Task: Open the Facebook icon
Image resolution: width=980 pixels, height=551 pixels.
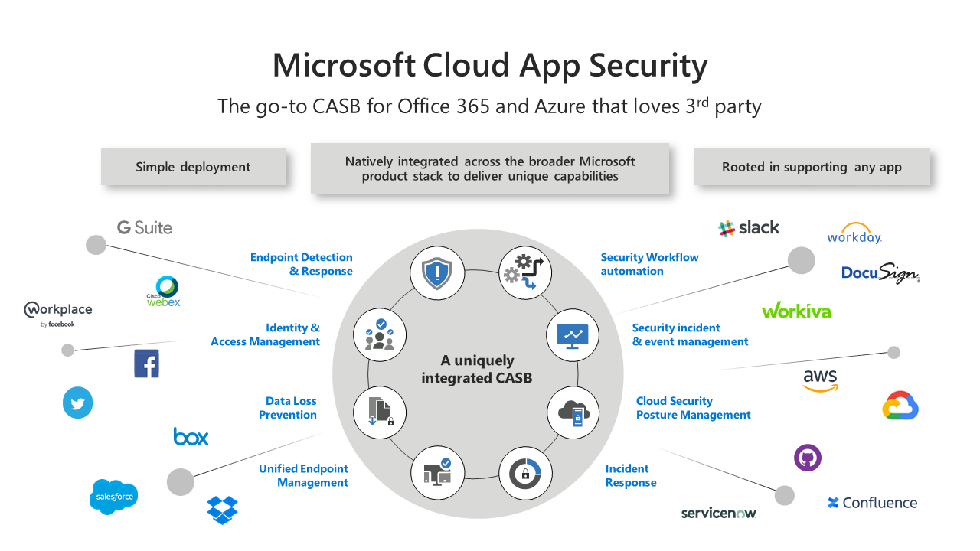Action: click(x=146, y=363)
